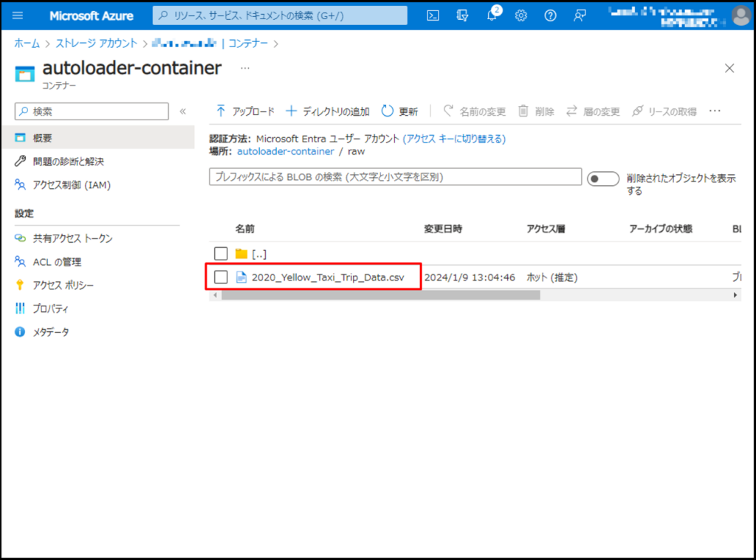Open the Cloud Shell from the top bar

[433, 15]
